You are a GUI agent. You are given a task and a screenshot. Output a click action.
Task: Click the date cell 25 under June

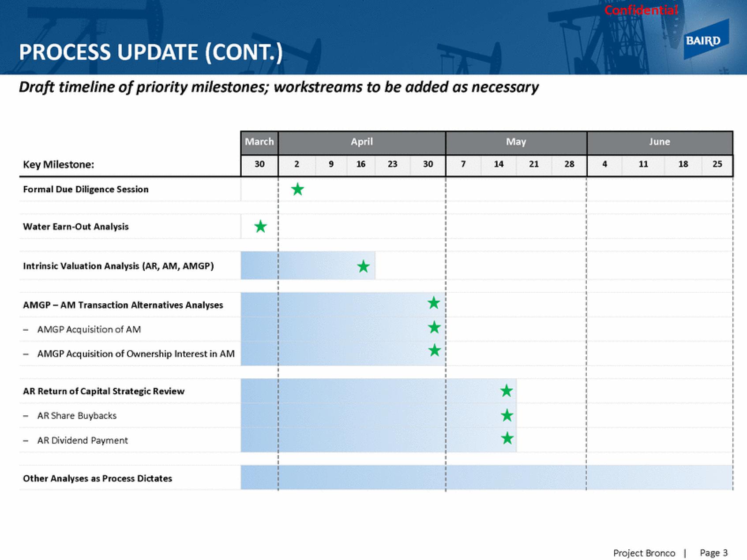pyautogui.click(x=717, y=164)
